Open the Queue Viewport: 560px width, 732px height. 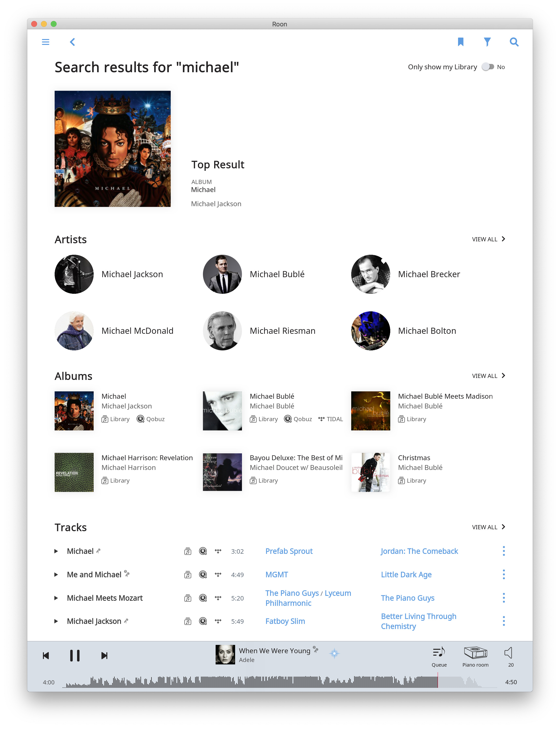(x=439, y=657)
